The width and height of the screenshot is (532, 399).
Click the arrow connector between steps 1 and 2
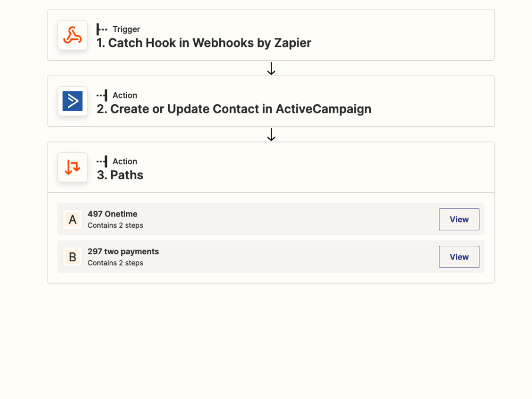(271, 68)
